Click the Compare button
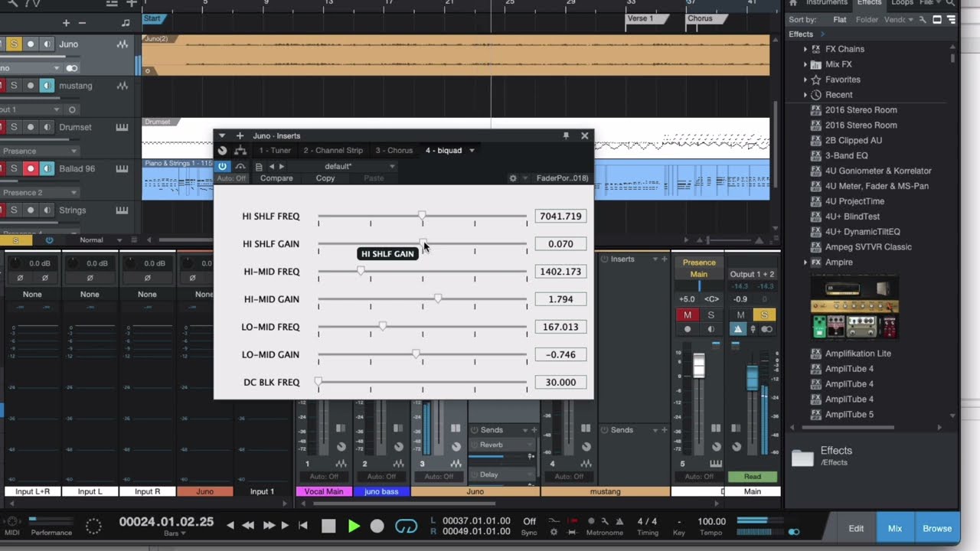The width and height of the screenshot is (980, 551). point(276,178)
